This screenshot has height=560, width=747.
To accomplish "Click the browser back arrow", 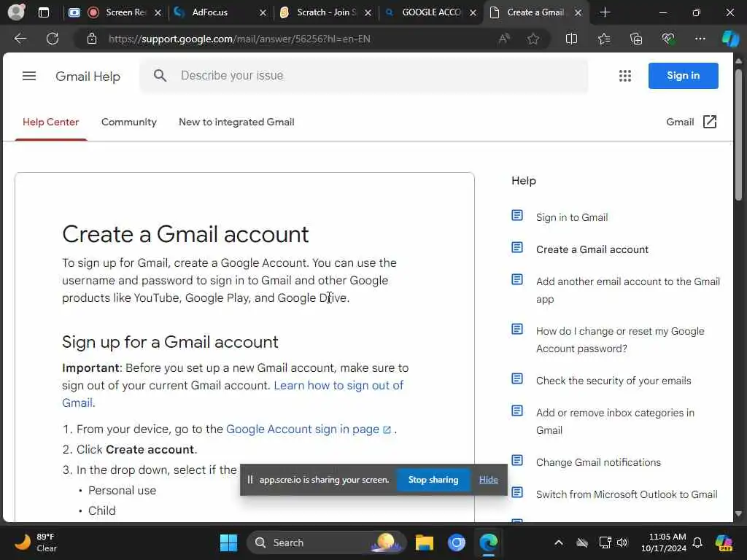I will pos(20,39).
